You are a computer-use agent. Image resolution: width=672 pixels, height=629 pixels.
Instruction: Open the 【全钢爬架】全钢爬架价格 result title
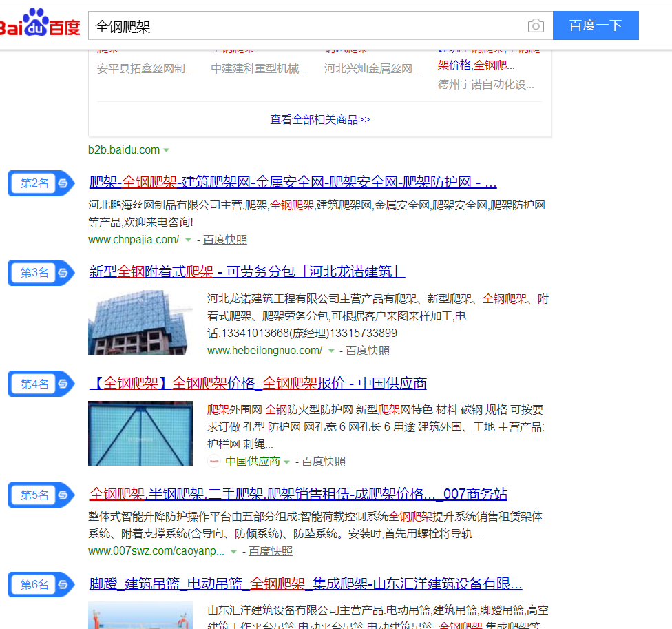tap(258, 383)
